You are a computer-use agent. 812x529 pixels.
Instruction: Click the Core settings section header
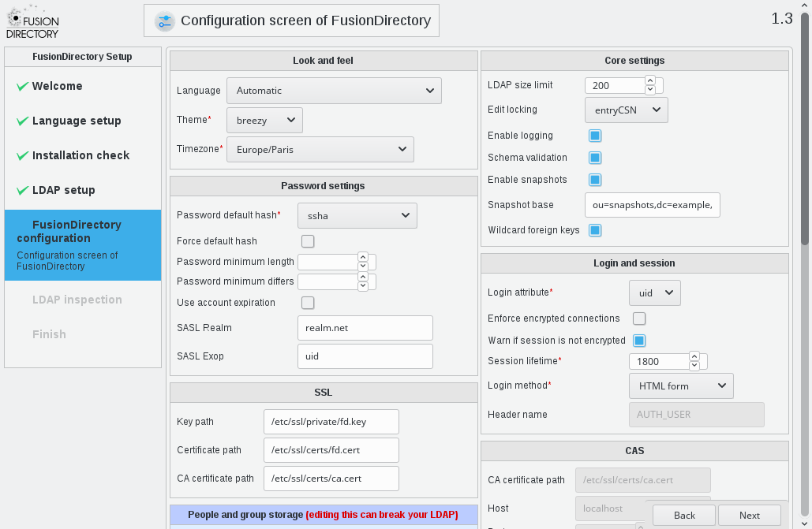coord(634,61)
